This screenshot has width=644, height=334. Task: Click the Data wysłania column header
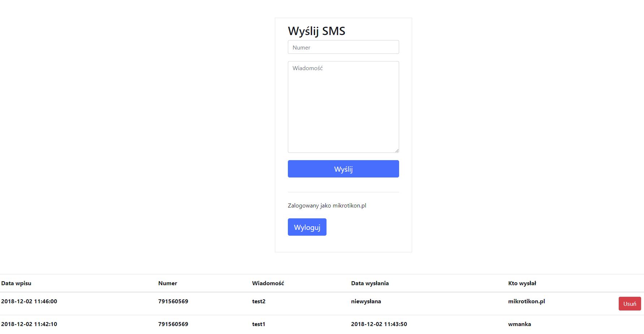[370, 283]
